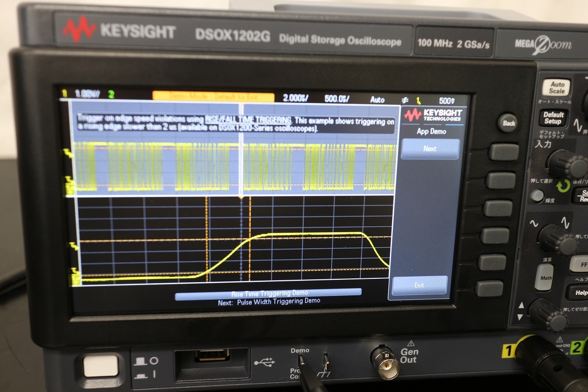Select the large sine wave icon right of knob
The height and width of the screenshot is (392, 588).
pos(565,222)
